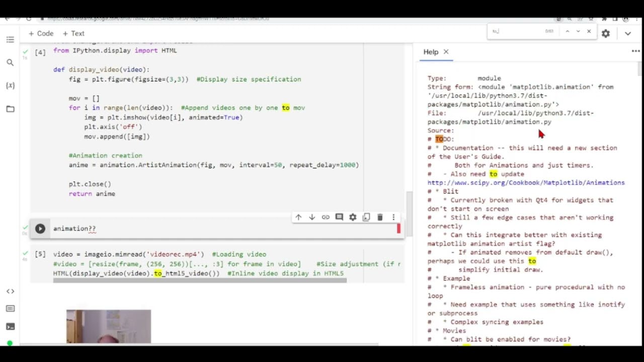Open Colab settings gear in header
The width and height of the screenshot is (644, 362).
(606, 33)
